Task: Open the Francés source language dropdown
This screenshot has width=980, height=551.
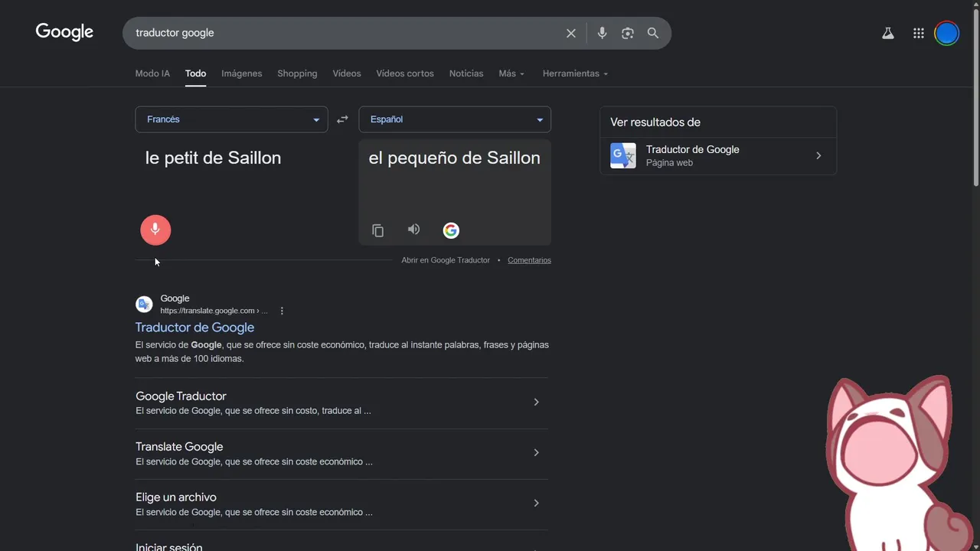Action: tap(231, 119)
